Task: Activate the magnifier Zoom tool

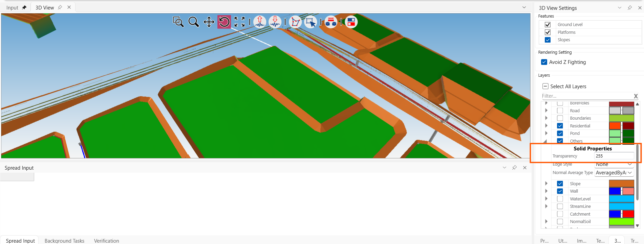Action: point(194,22)
